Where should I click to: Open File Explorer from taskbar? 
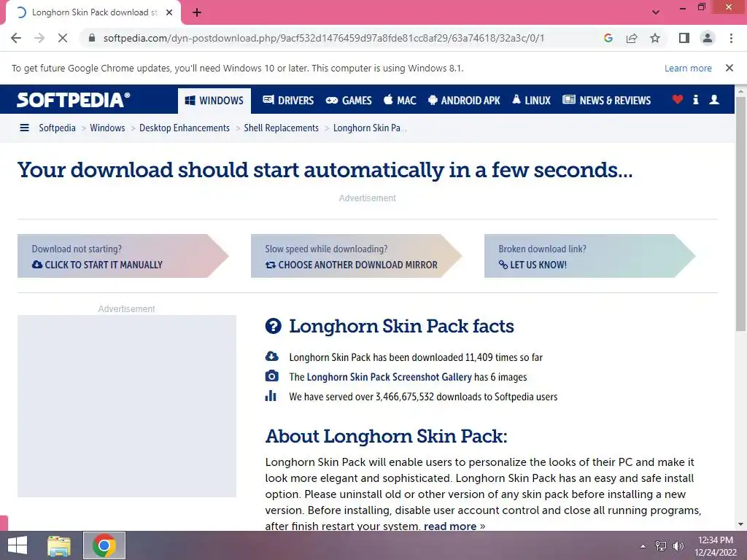click(59, 545)
